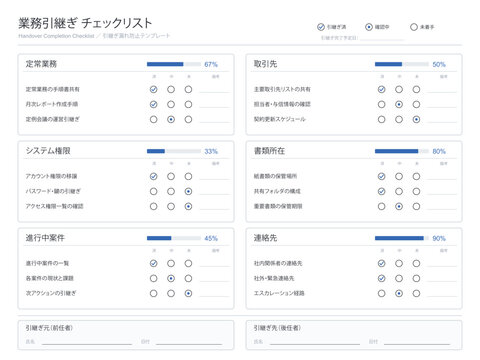
Task: Select the checked 済 radio for 月次レポート作成手順
Action: [x=153, y=104]
